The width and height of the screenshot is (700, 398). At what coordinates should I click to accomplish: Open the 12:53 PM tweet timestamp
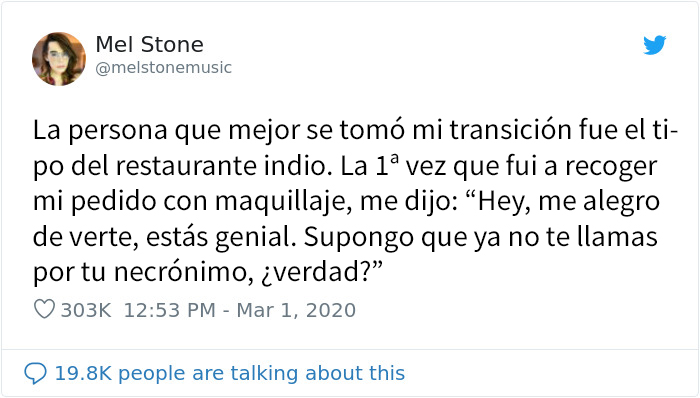pyautogui.click(x=170, y=310)
